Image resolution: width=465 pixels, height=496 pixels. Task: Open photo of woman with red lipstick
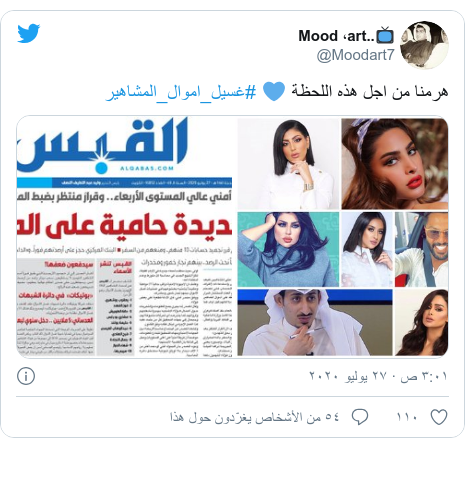pyautogui.click(x=395, y=164)
